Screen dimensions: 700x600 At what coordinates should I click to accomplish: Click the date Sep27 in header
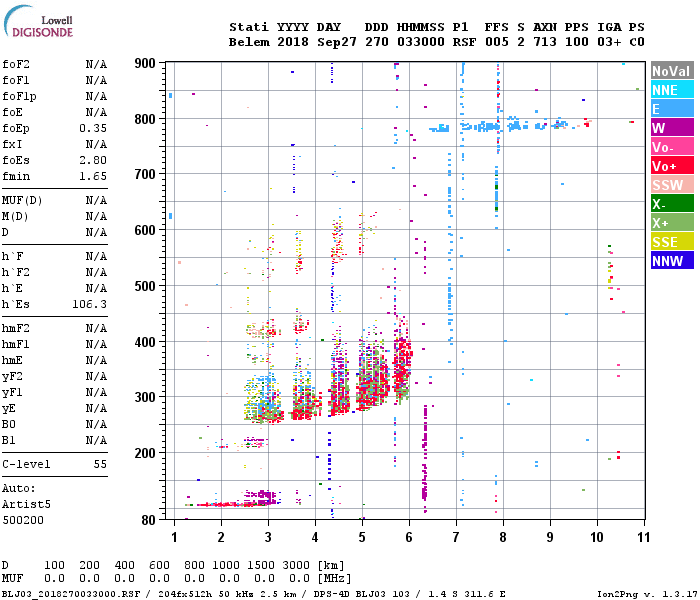coord(337,42)
